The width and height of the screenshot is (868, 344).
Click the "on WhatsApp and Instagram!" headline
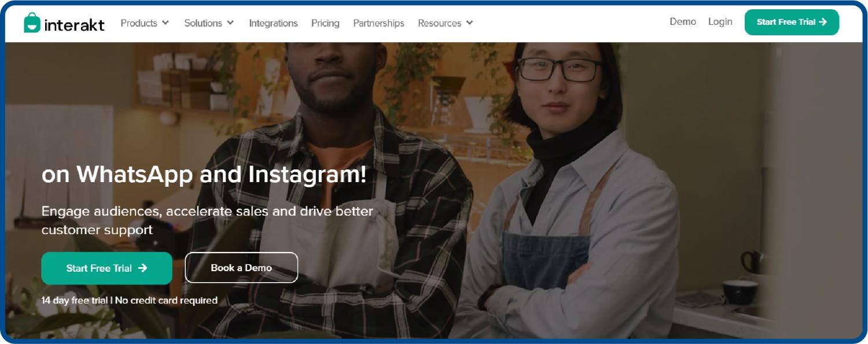tap(204, 174)
